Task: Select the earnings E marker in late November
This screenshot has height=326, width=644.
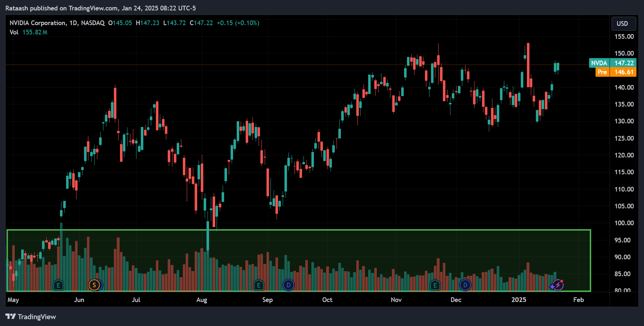Action: pos(435,285)
